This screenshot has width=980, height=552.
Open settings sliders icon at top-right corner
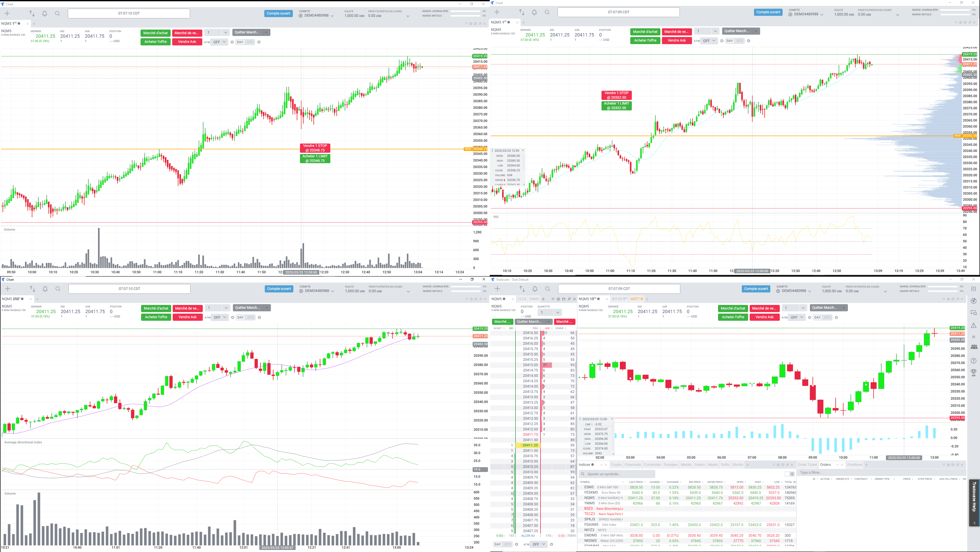[x=974, y=289]
